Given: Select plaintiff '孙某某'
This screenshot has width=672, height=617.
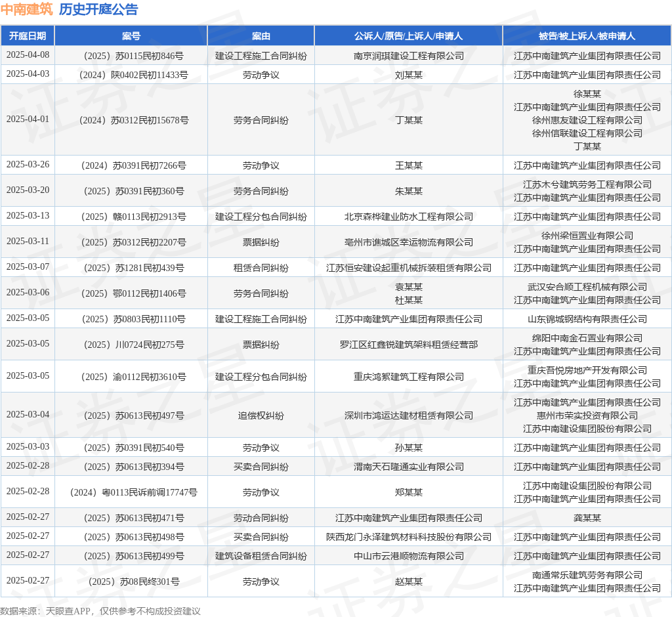Looking at the screenshot, I should tap(408, 448).
